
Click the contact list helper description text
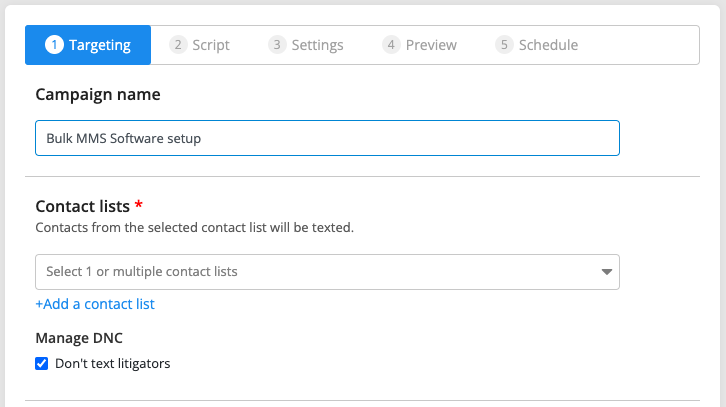pyautogui.click(x=194, y=227)
